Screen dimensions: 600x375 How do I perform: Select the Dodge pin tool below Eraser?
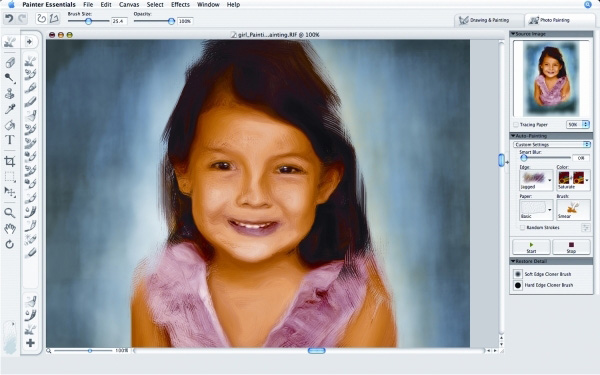(10, 78)
